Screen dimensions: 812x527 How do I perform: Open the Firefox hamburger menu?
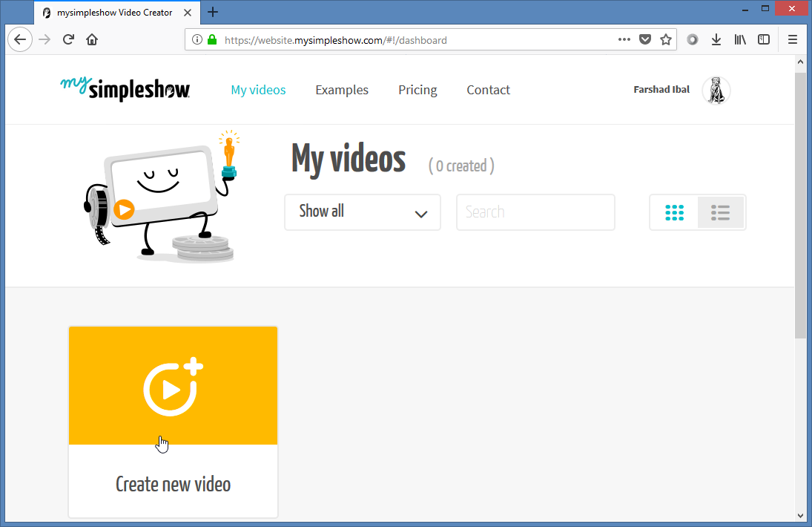[792, 39]
